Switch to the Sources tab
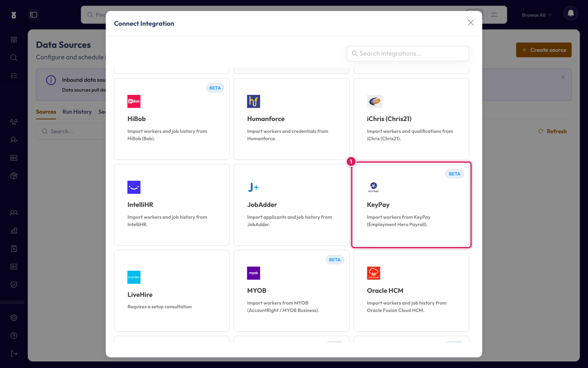This screenshot has width=588, height=368. click(x=46, y=112)
